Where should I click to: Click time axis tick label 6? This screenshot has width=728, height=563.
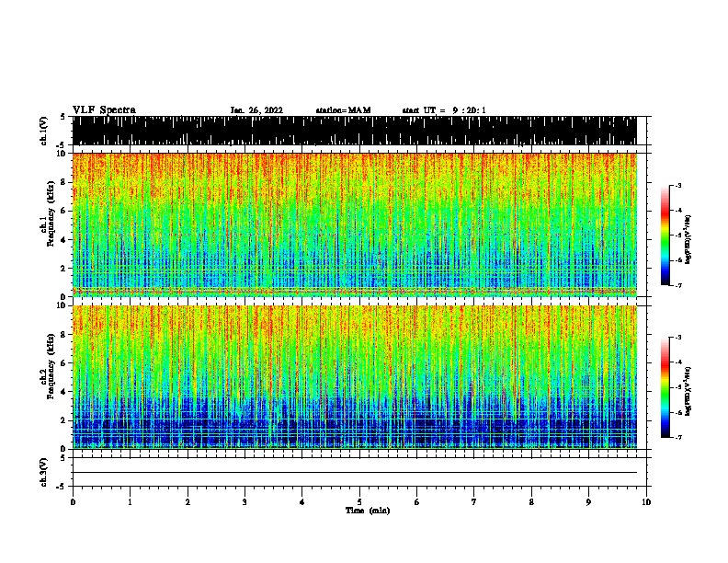point(417,502)
